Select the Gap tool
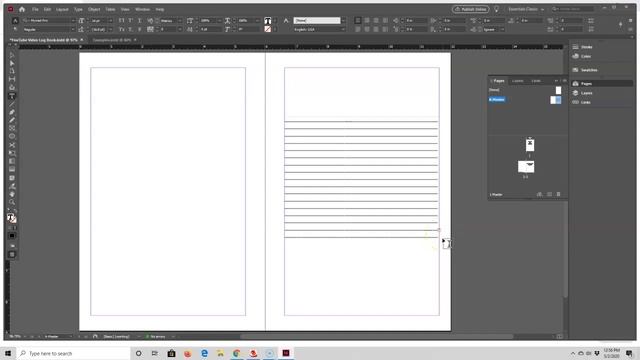Screen dimensions: 640x360 [12, 79]
